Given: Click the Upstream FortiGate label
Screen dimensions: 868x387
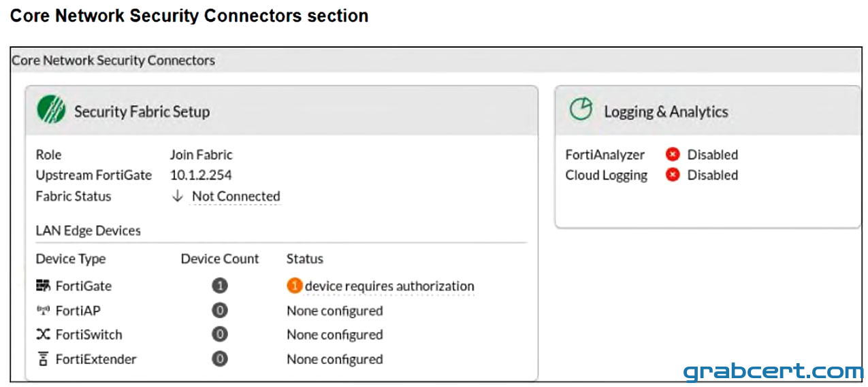Looking at the screenshot, I should (x=94, y=175).
